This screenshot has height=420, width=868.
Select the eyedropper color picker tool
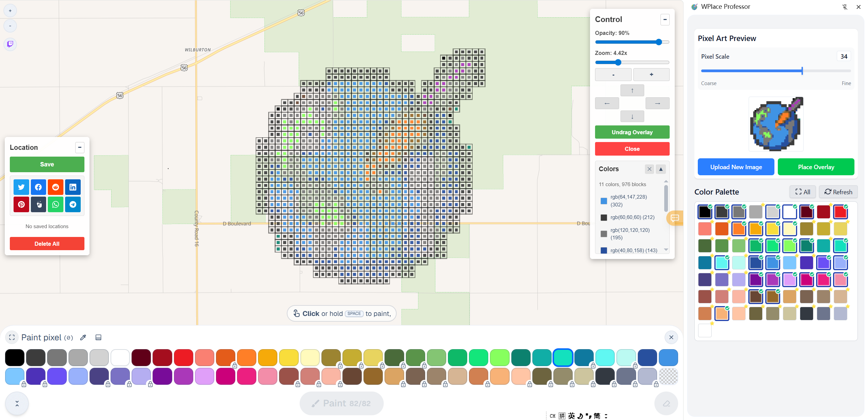83,337
